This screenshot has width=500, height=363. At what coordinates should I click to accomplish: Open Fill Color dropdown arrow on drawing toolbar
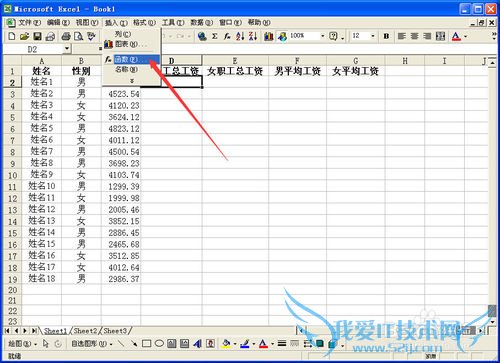[x=235, y=344]
